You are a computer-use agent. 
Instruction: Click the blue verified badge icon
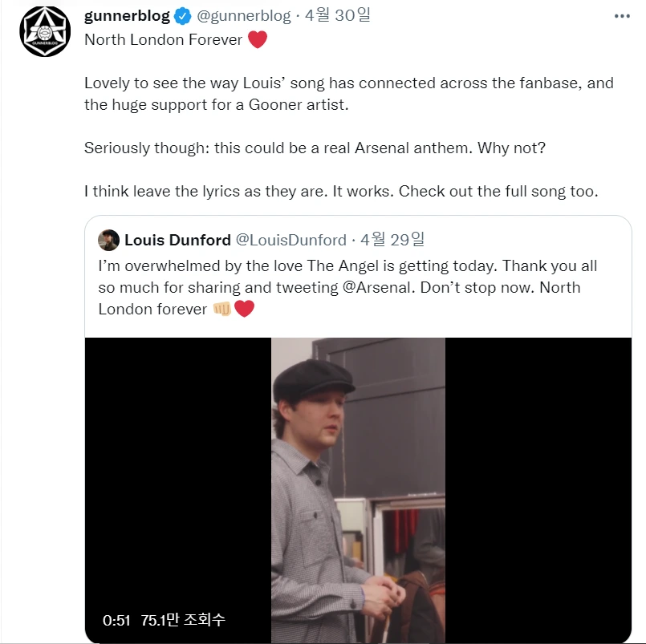182,16
